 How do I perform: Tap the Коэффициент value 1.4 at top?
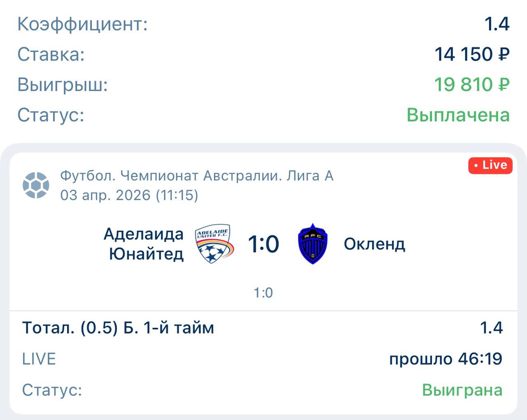tap(497, 24)
